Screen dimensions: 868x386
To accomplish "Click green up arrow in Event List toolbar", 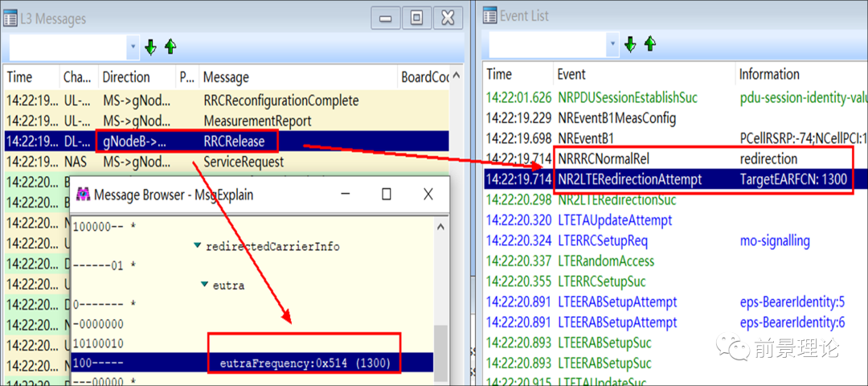I will [x=650, y=43].
